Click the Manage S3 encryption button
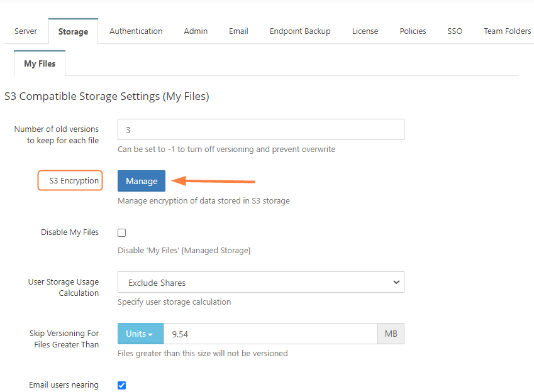 [x=142, y=181]
